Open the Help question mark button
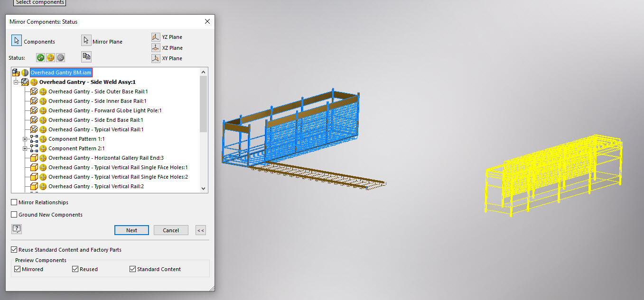Screen dimensions: 644x300 click(17, 229)
